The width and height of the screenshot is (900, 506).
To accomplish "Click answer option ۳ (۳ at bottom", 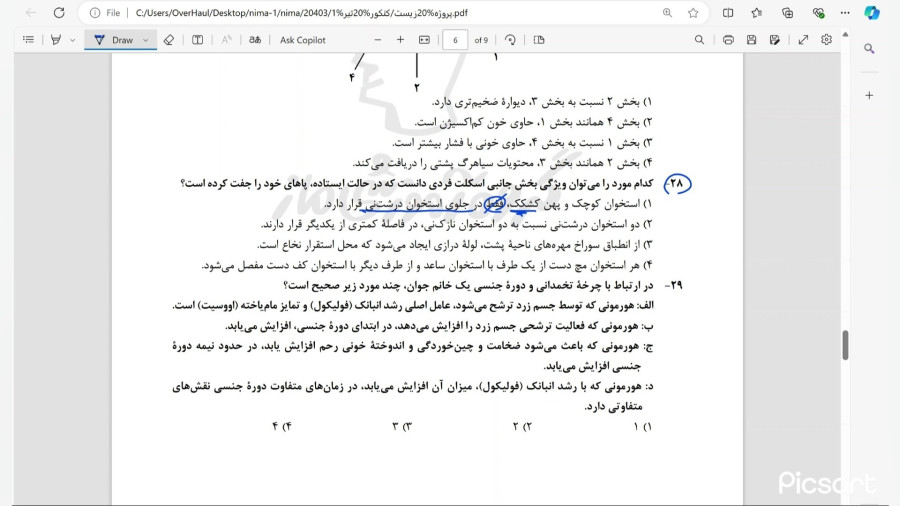I will (x=402, y=426).
